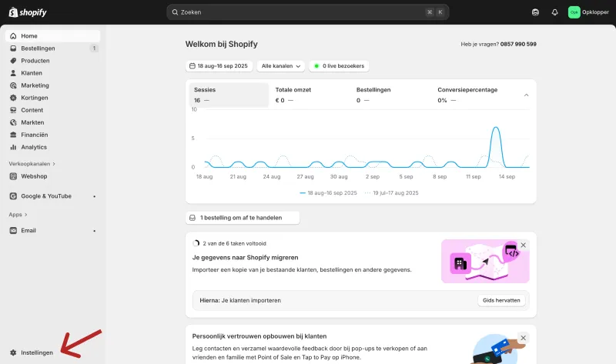Open Bestellingen in sidebar

tap(52, 48)
